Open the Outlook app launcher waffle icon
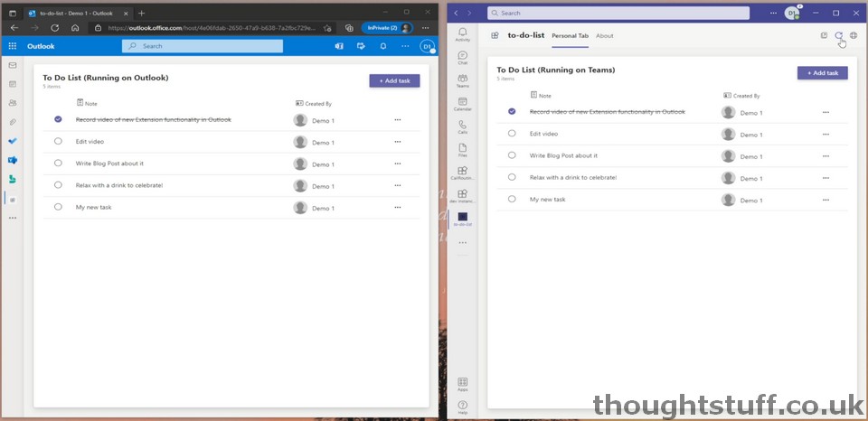The image size is (868, 421). tap(12, 46)
